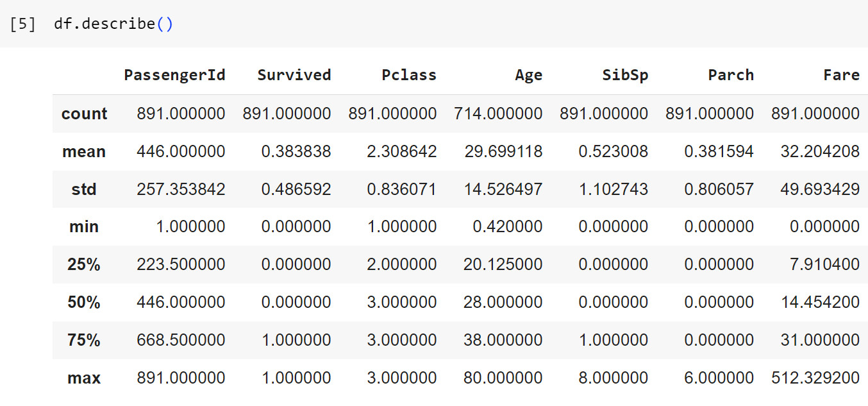This screenshot has width=868, height=406.
Task: Click the Parch column header
Action: point(731,75)
